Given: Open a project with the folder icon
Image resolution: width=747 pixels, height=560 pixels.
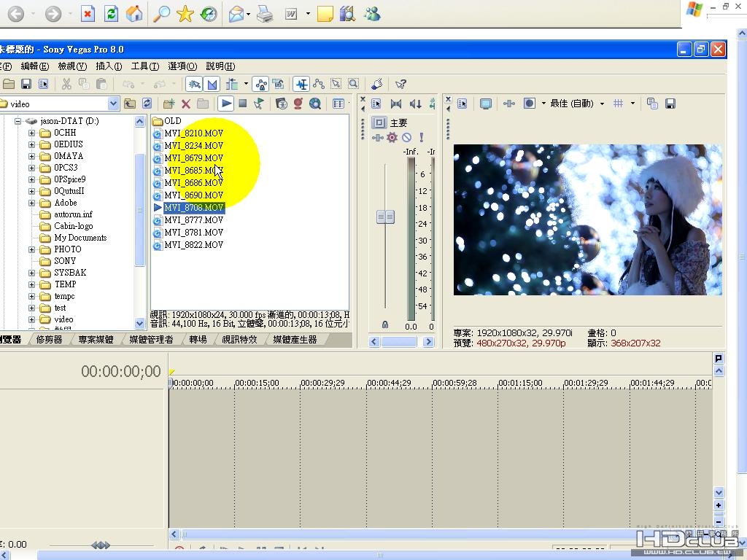Looking at the screenshot, I should point(9,85).
